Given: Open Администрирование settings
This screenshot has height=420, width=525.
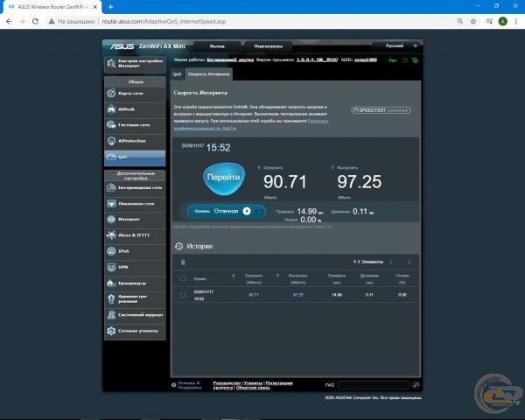Looking at the screenshot, I should 135,298.
